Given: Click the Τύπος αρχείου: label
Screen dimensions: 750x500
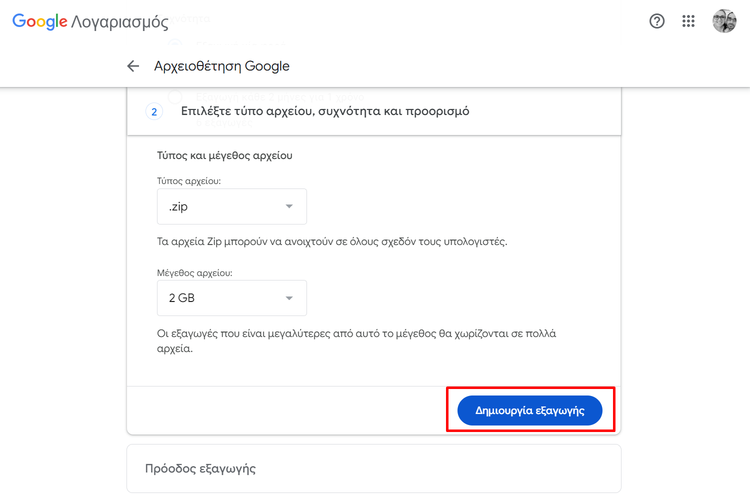Looking at the screenshot, I should (x=189, y=181).
